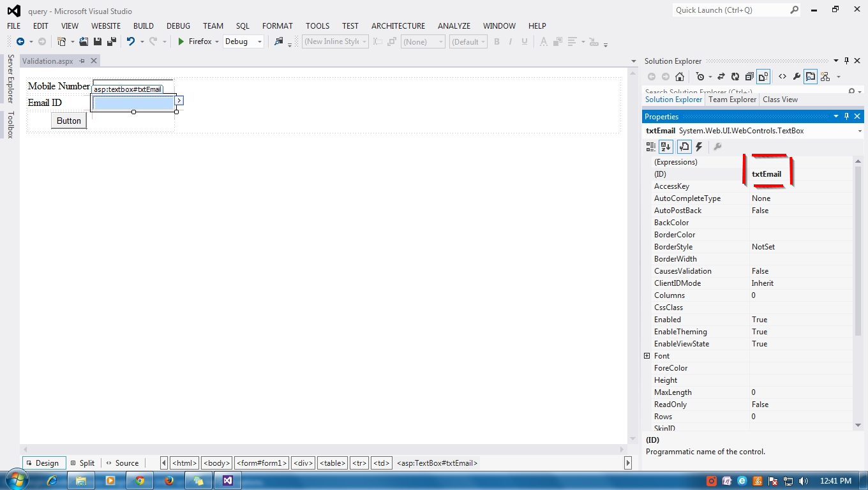
Task: Select the Button control in the designer
Action: click(68, 120)
